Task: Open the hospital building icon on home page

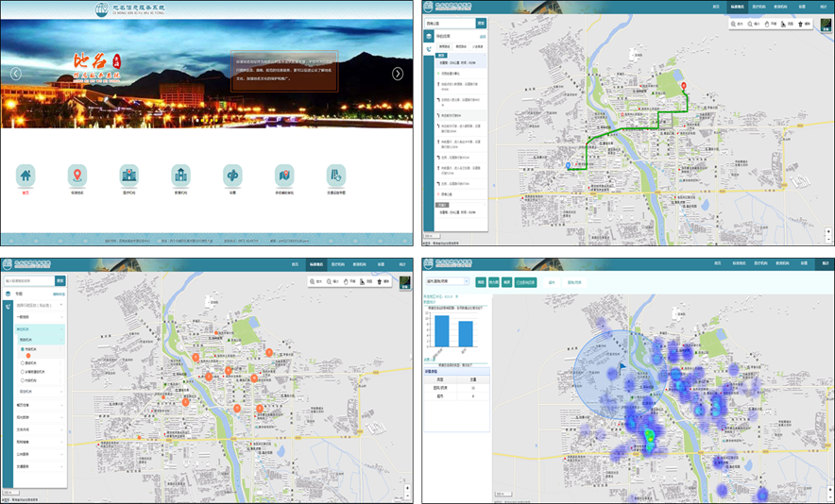Action: coord(128,176)
